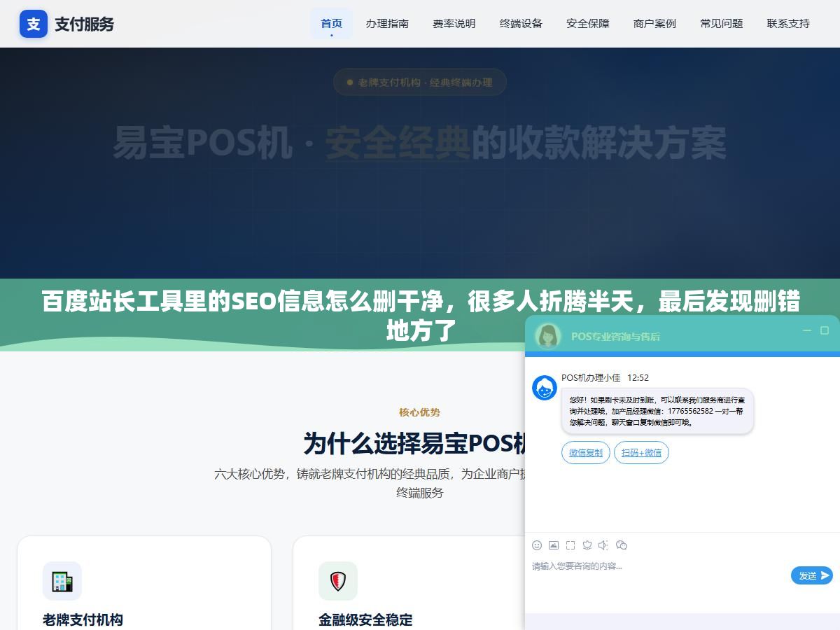This screenshot has height=630, width=840.
Task: Click the 为什么选择易宝POS机 heading
Action: click(414, 443)
